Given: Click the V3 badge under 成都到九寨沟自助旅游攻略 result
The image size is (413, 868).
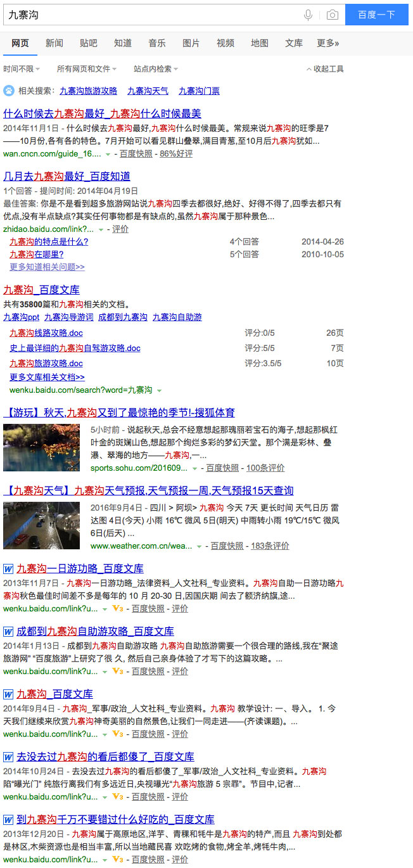Looking at the screenshot, I should point(117,671).
